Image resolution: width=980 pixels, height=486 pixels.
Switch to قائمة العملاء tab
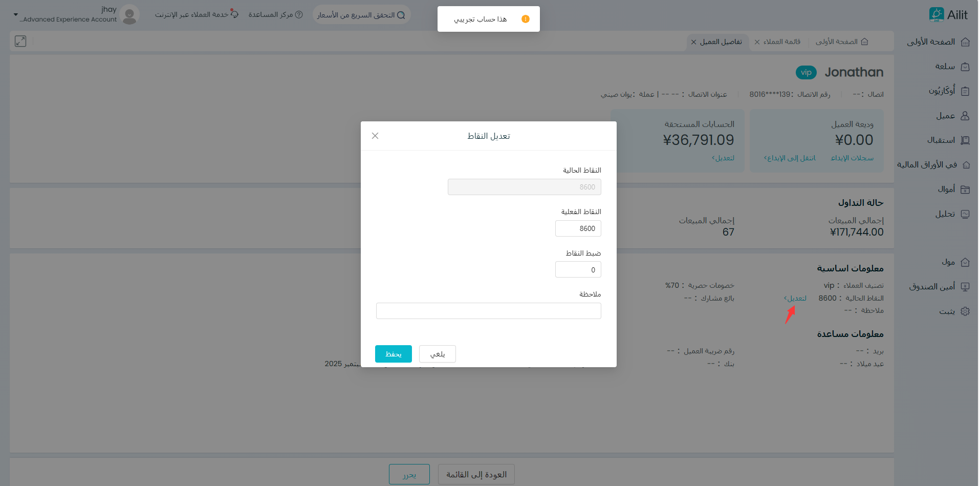point(781,42)
